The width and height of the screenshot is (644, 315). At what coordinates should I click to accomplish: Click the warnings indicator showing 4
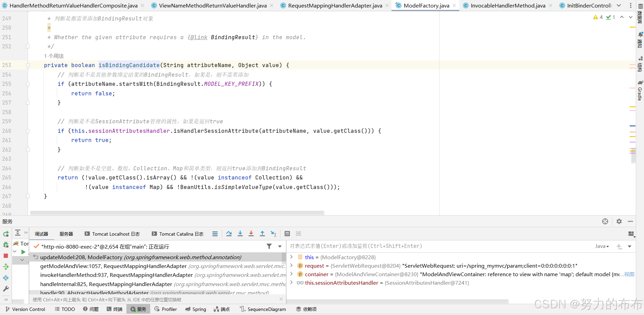tap(598, 17)
